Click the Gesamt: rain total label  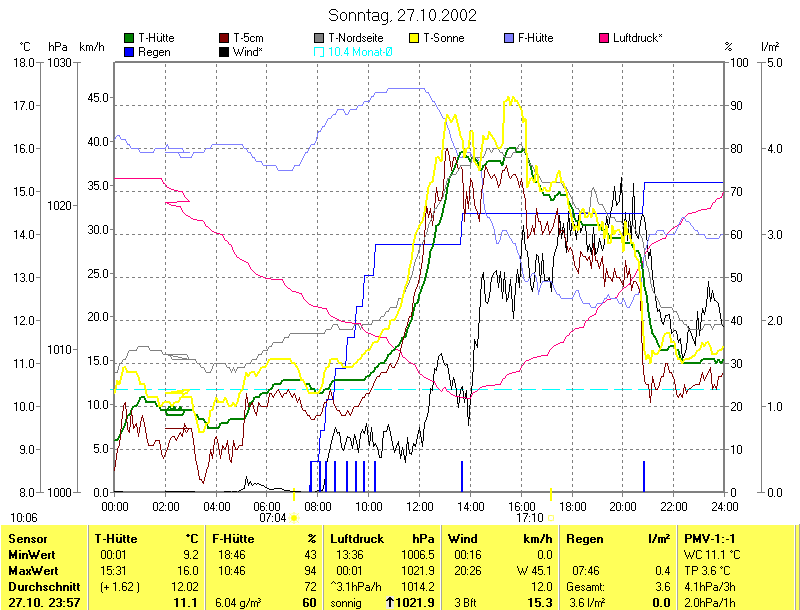pos(586,587)
